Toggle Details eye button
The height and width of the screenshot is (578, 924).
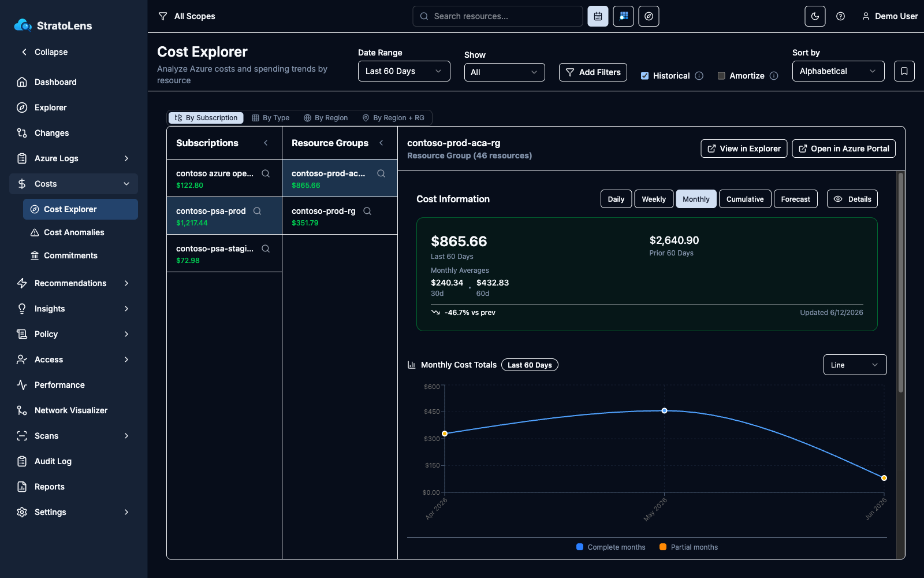tap(852, 199)
